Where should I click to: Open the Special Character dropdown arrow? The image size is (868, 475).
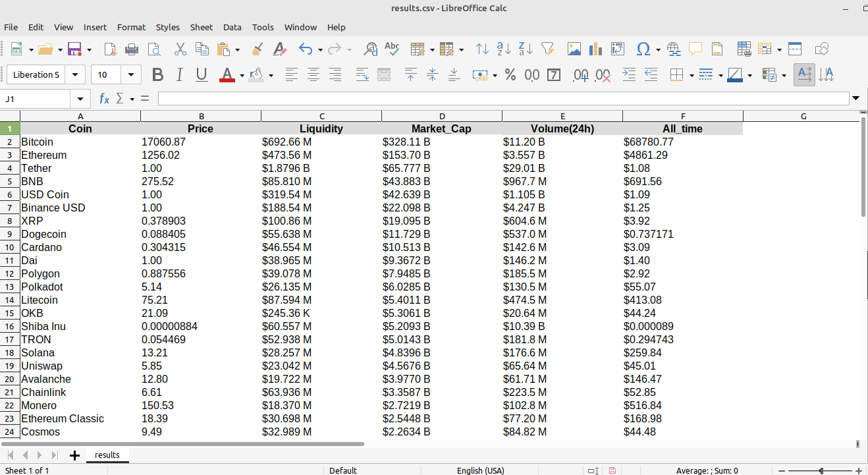(x=658, y=49)
